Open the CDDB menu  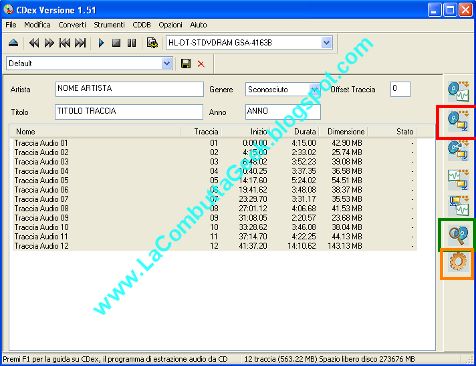tap(142, 25)
